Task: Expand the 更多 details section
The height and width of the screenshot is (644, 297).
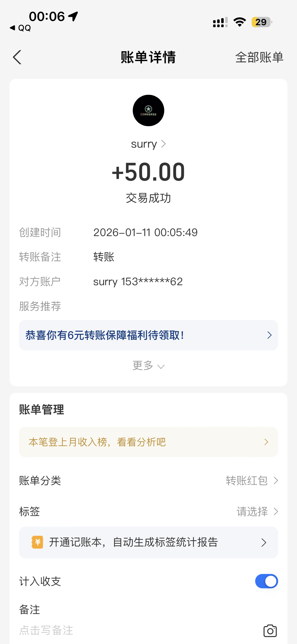Action: click(148, 366)
